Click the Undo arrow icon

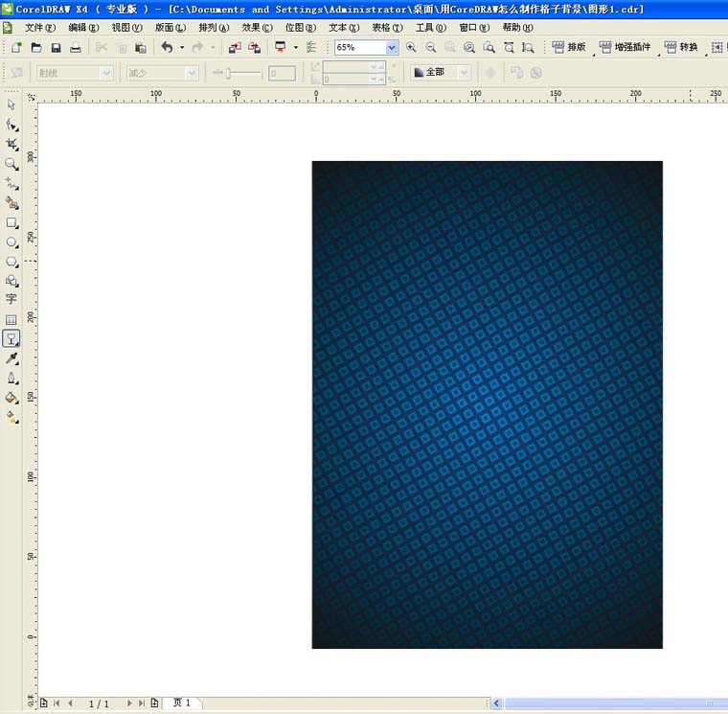167,47
